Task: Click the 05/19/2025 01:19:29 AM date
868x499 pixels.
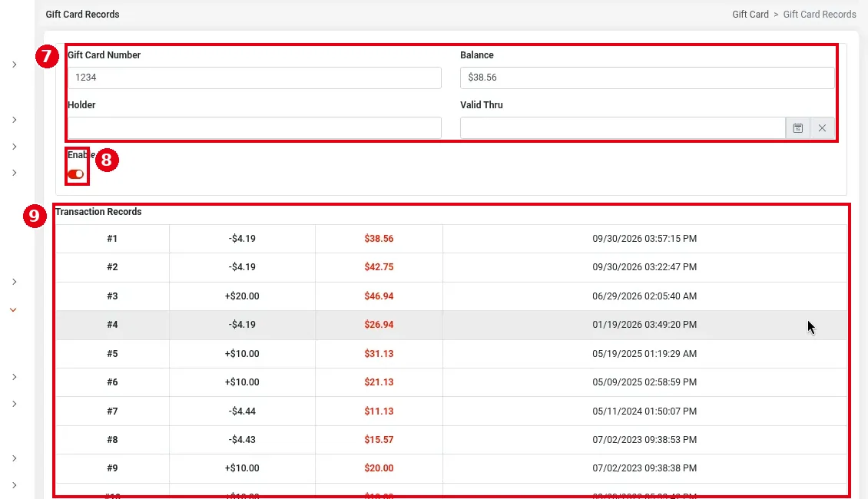Action: coord(644,353)
